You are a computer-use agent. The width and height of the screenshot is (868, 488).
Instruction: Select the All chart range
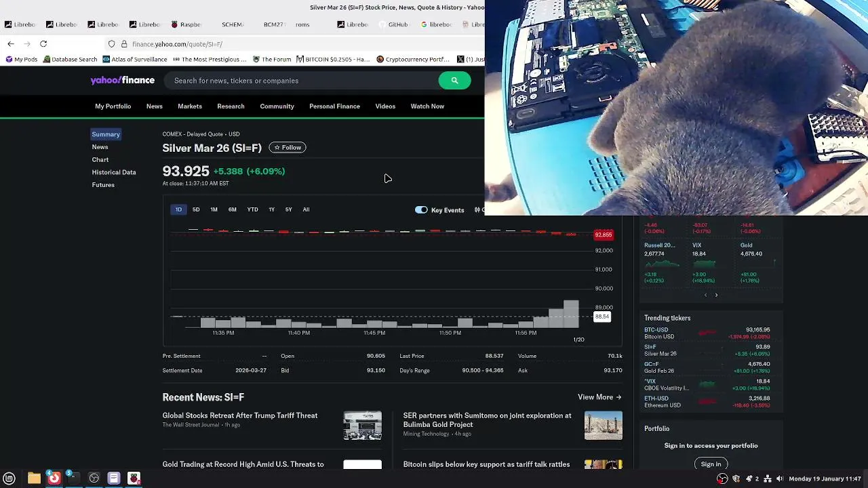306,209
